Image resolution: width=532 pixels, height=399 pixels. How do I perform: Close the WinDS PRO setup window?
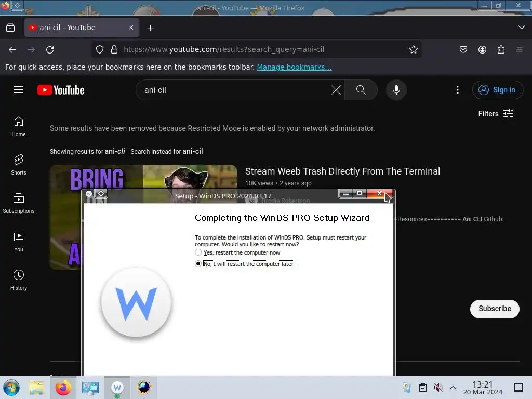pos(380,193)
